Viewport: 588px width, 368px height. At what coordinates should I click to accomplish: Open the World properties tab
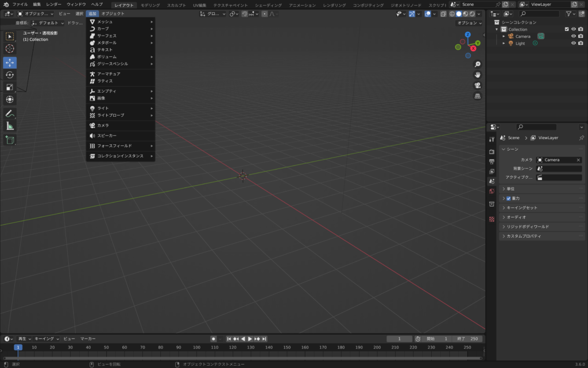click(492, 191)
